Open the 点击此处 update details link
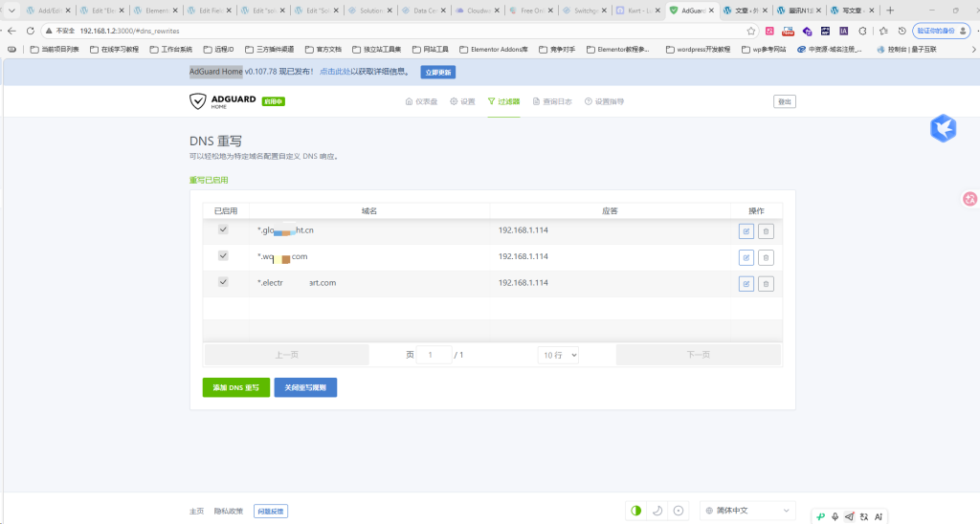 coord(335,72)
